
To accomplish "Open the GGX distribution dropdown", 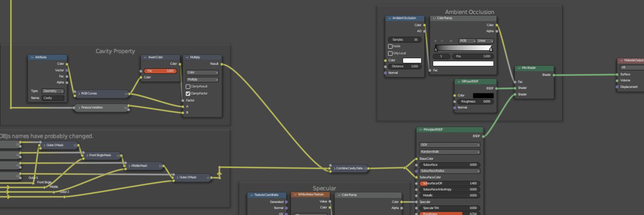I will pyautogui.click(x=450, y=145).
